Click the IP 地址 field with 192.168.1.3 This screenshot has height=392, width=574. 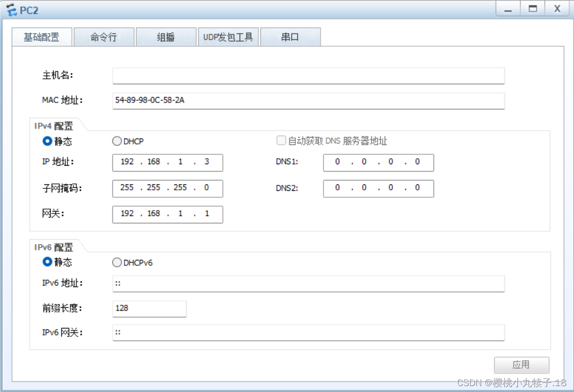pyautogui.click(x=167, y=163)
